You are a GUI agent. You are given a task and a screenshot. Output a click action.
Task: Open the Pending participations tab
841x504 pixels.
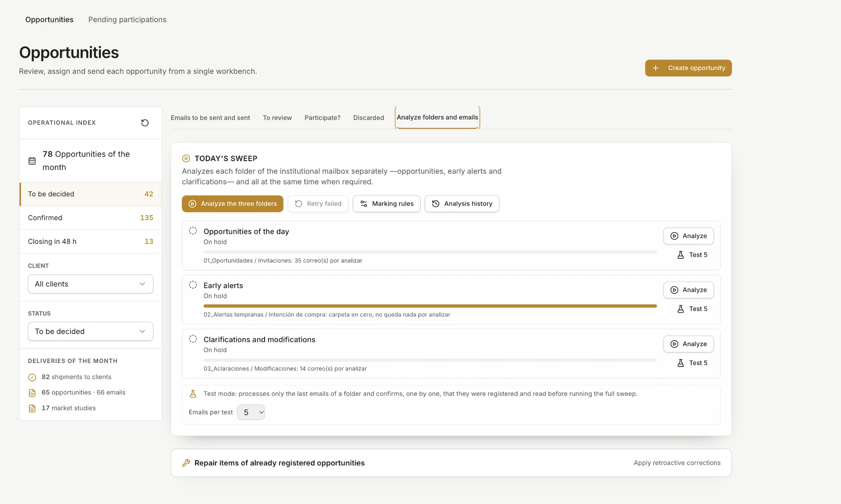(x=127, y=20)
